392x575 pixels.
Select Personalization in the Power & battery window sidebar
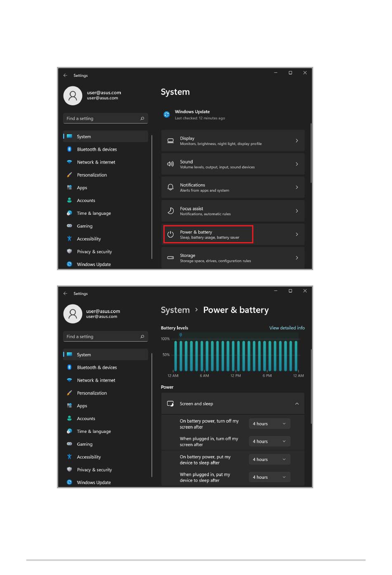pos(92,393)
